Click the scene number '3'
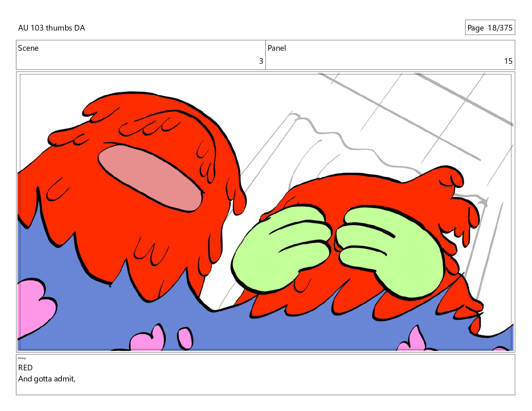 tap(261, 61)
